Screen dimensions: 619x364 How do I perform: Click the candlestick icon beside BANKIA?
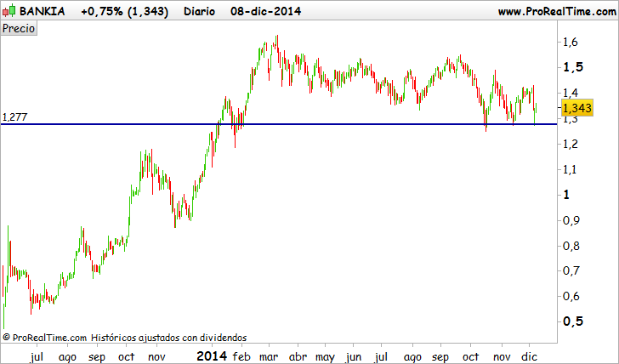pos(9,11)
